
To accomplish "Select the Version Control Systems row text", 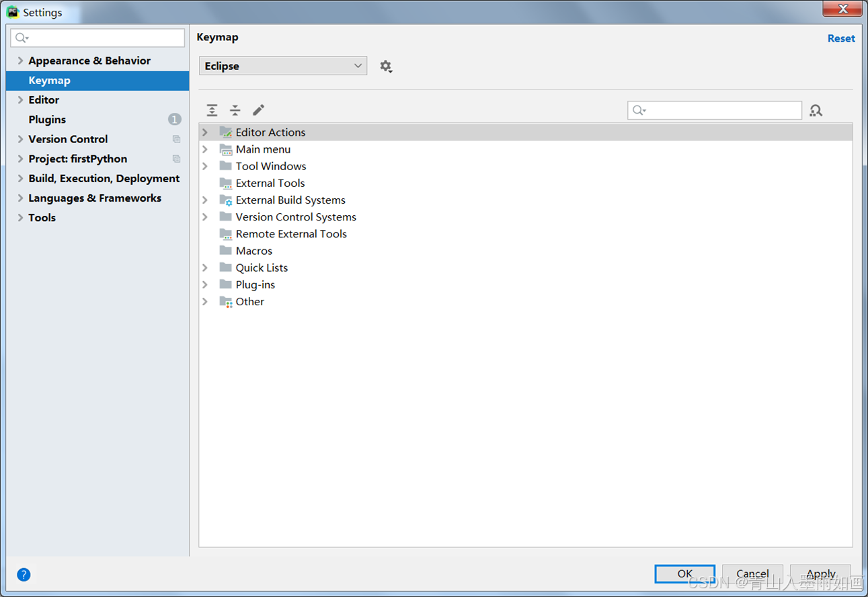I will point(296,217).
